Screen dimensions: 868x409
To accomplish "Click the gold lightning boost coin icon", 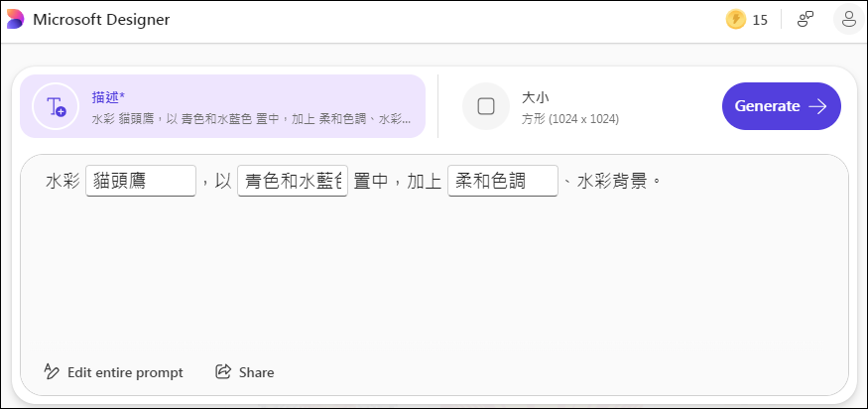I will click(736, 20).
